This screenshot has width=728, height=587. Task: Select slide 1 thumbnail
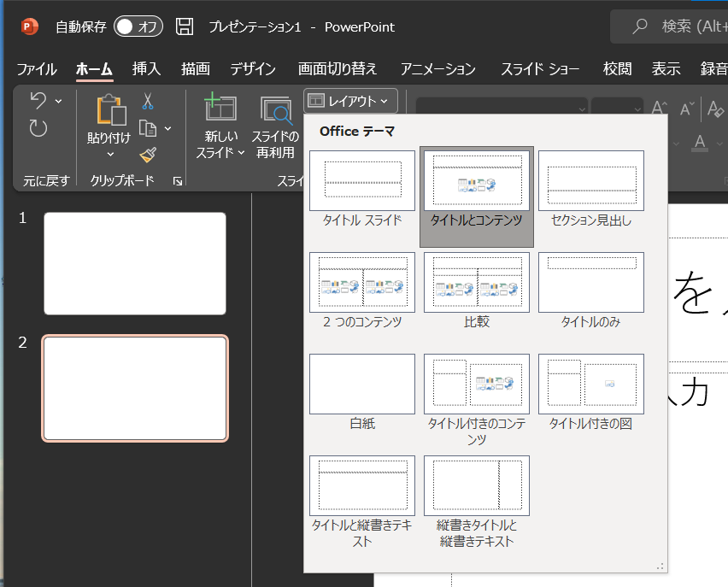[x=135, y=263]
